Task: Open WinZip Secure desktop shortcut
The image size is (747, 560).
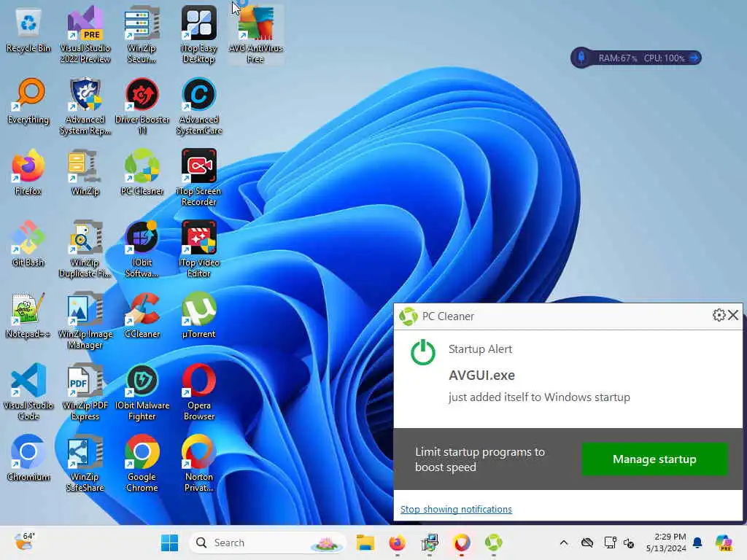Action: tap(142, 34)
